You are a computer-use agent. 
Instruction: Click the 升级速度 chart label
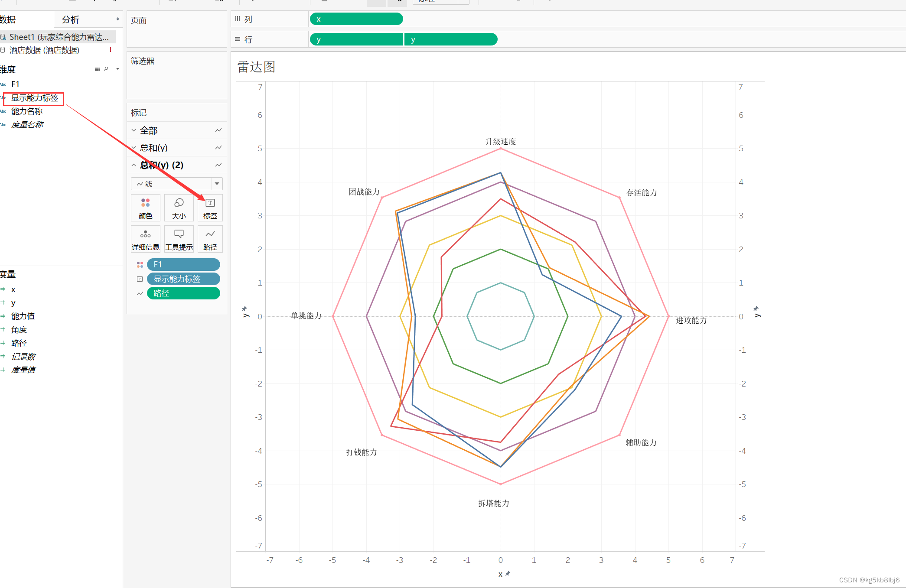click(501, 142)
